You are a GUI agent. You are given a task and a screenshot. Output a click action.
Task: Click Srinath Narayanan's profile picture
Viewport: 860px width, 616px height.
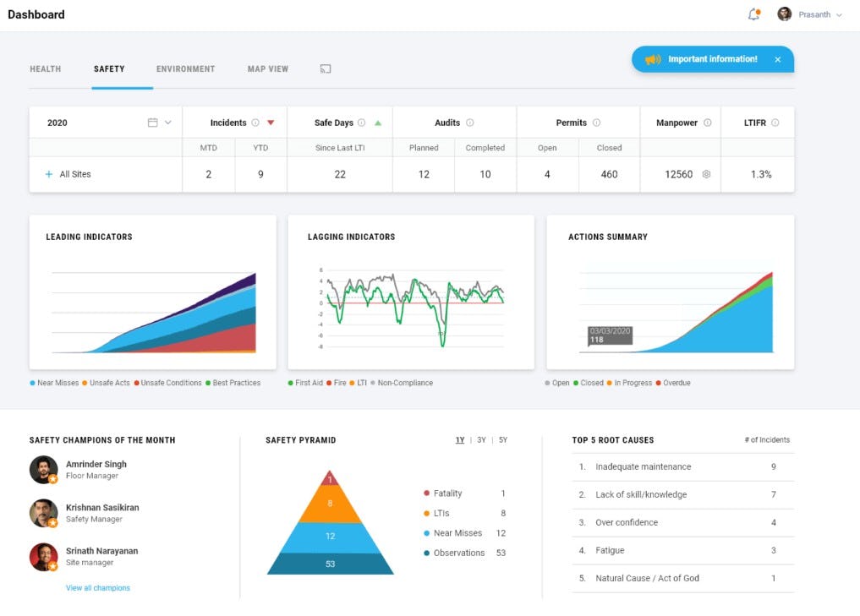[43, 557]
